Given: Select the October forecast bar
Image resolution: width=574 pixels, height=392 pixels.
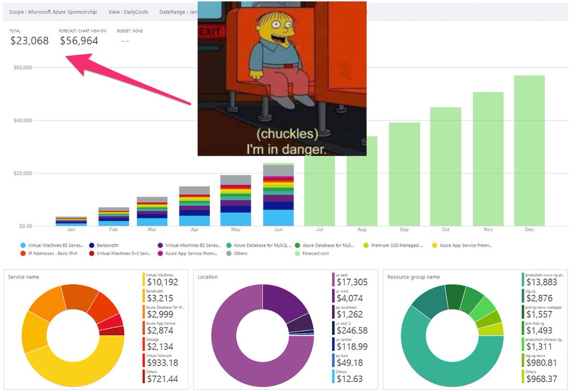Looking at the screenshot, I should pos(446,166).
